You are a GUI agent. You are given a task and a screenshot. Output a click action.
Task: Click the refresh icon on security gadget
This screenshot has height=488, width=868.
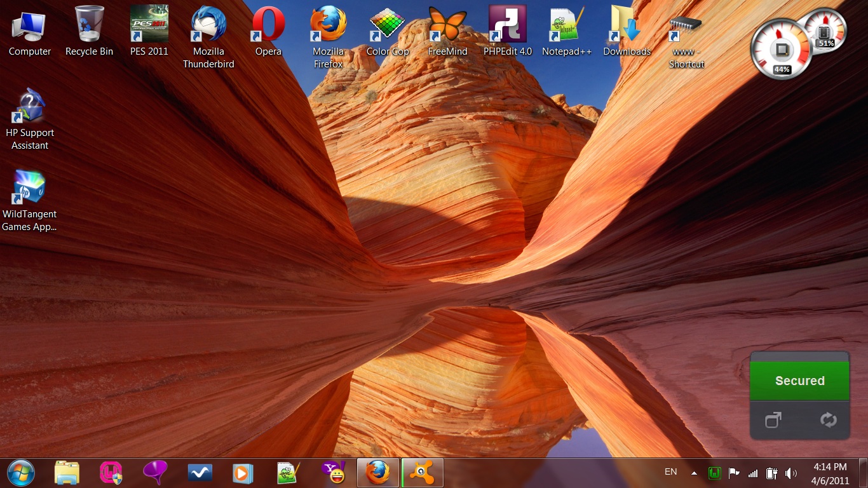pyautogui.click(x=828, y=420)
